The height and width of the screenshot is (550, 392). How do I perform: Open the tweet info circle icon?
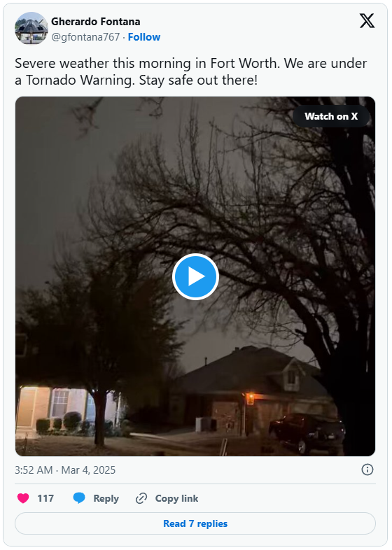point(367,470)
